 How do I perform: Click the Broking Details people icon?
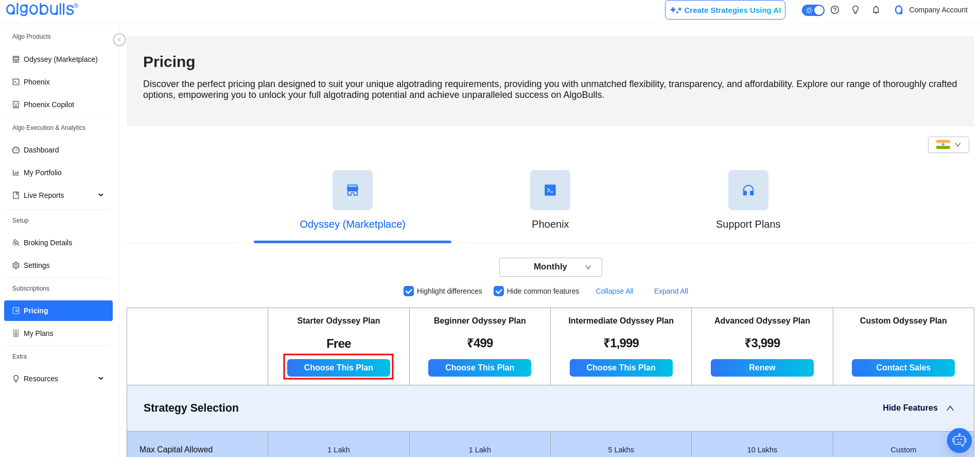pyautogui.click(x=16, y=243)
